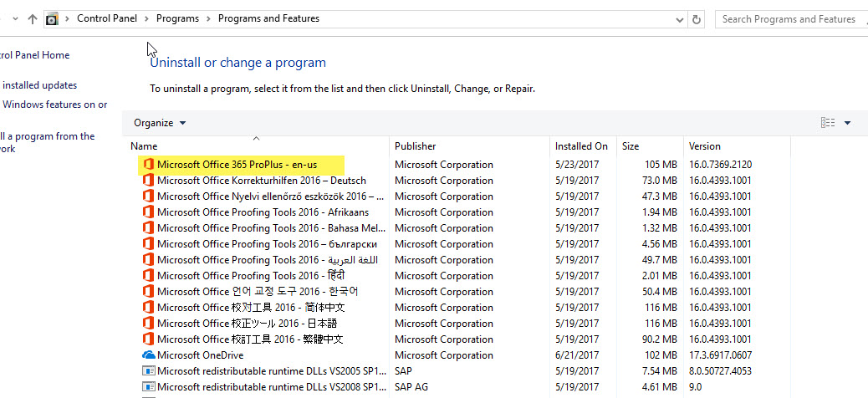The image size is (868, 398).
Task: Select Microsoft Office Proofing Tools 2016 – български
Action: pyautogui.click(x=268, y=244)
